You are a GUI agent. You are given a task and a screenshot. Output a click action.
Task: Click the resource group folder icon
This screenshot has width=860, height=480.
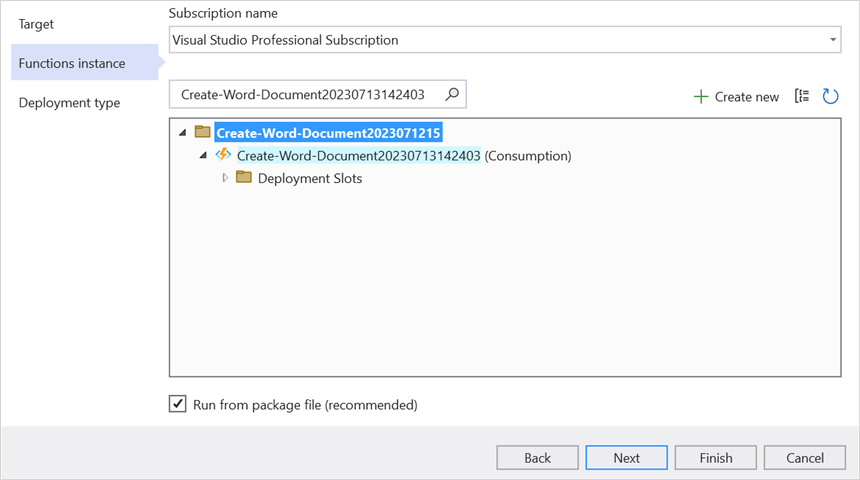click(203, 132)
